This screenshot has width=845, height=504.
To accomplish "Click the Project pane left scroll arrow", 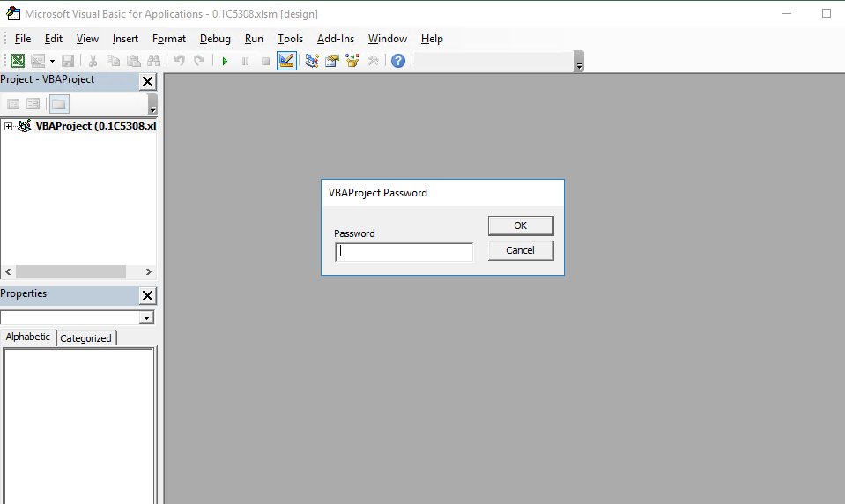I will [8, 271].
